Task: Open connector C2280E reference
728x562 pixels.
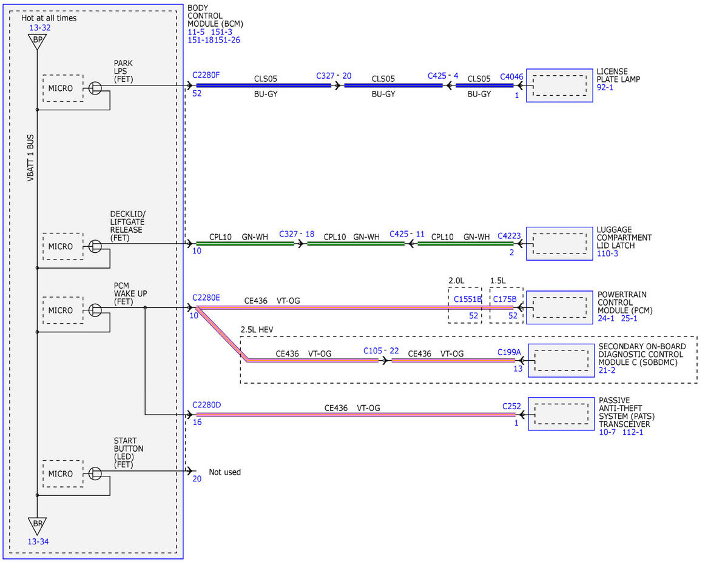Action: coord(206,298)
